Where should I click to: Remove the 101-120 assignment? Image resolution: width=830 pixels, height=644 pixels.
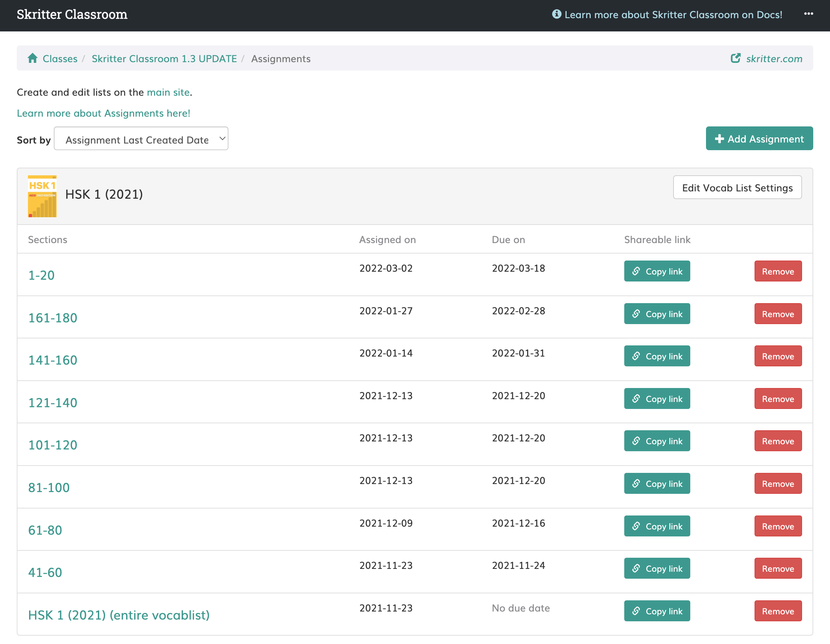pyautogui.click(x=778, y=440)
